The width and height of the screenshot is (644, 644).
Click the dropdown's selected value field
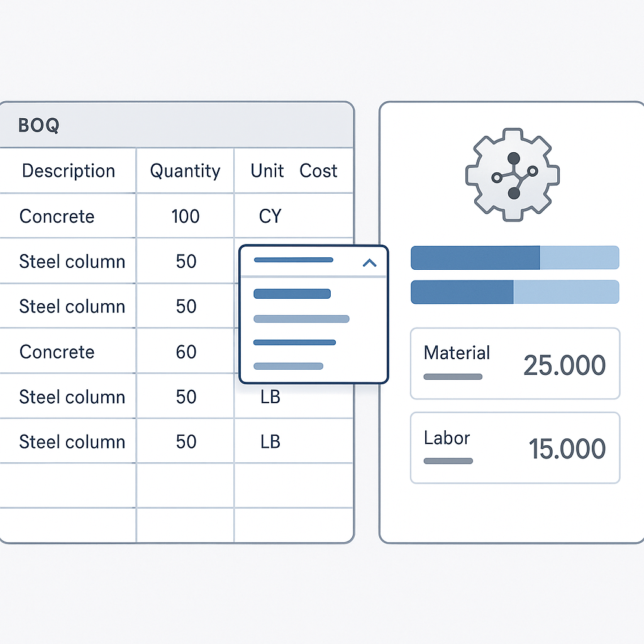pos(313,261)
